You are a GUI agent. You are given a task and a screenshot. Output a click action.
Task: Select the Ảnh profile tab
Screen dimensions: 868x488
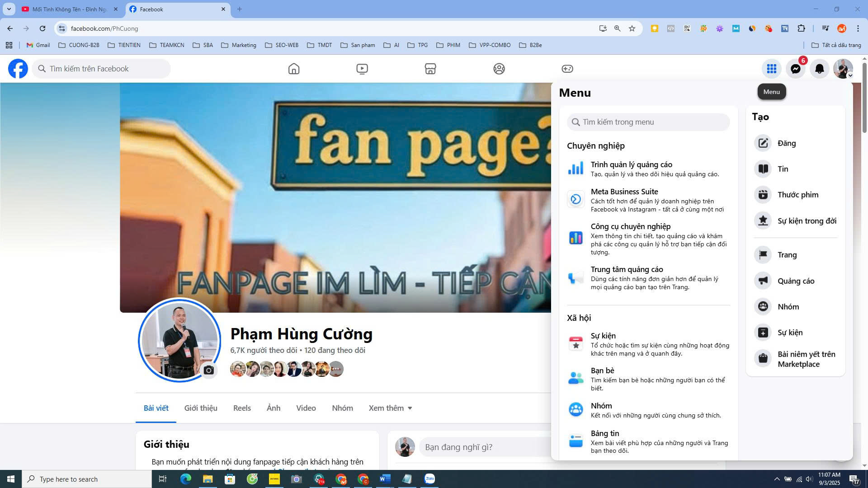click(x=274, y=408)
